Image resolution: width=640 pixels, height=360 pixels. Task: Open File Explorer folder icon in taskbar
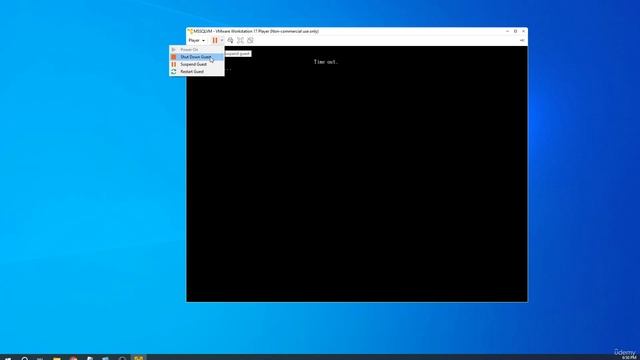coord(57,358)
